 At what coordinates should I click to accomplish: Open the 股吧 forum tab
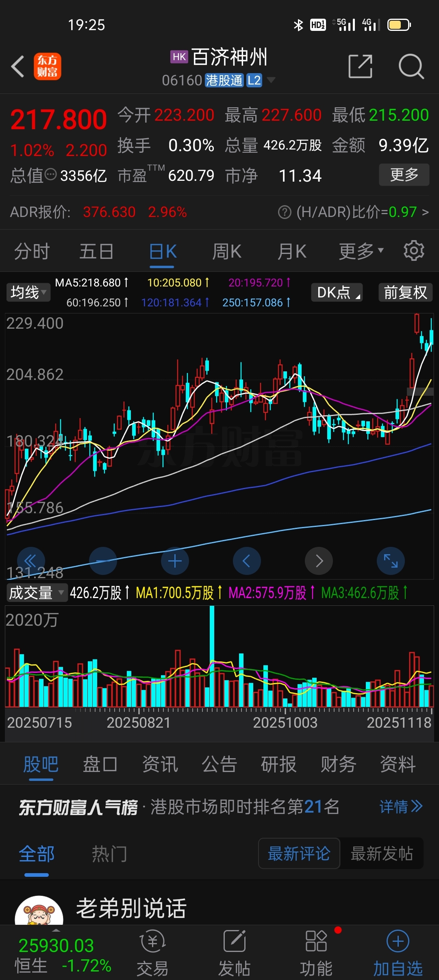(x=41, y=764)
